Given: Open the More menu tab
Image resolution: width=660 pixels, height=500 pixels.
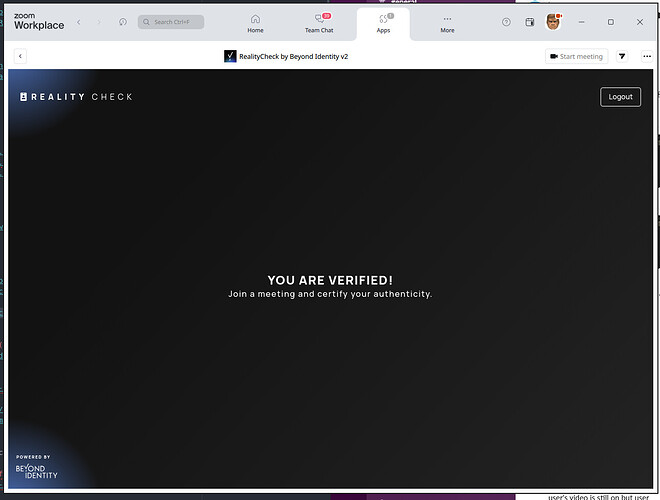Looking at the screenshot, I should [x=447, y=24].
